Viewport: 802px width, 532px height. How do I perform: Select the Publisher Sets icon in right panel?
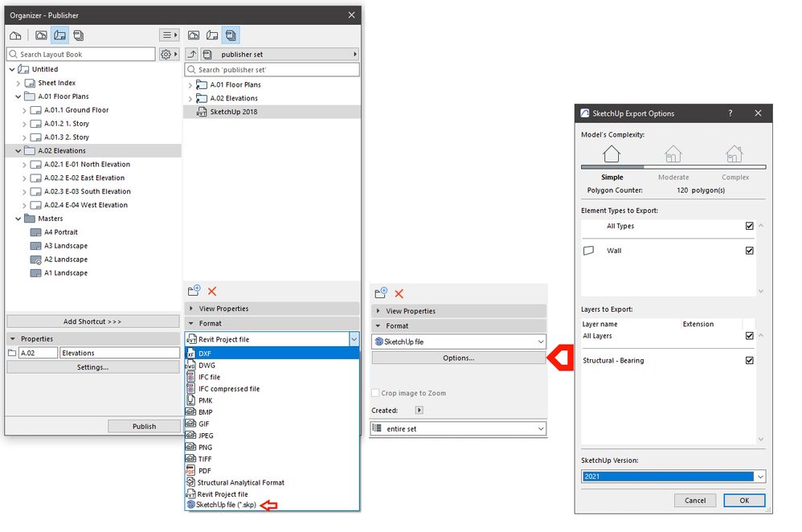tap(231, 35)
